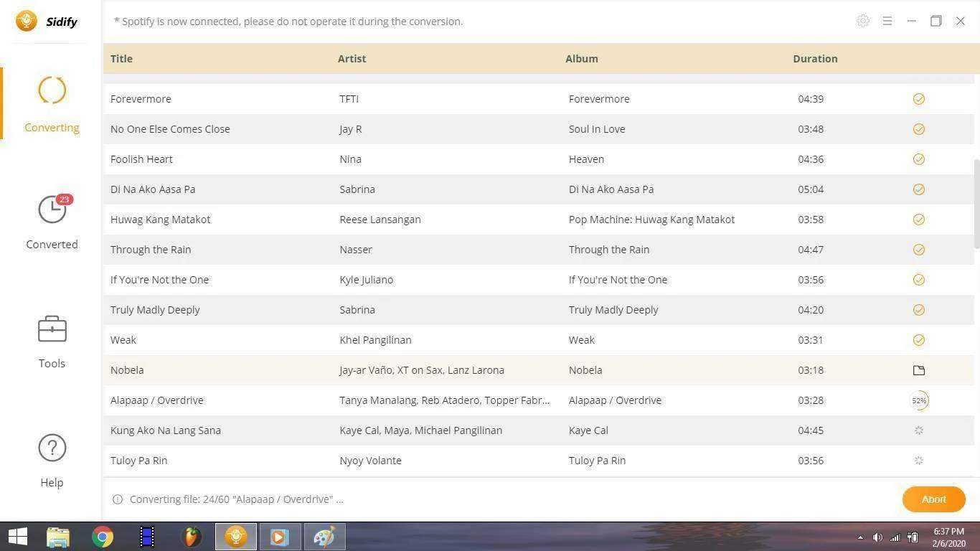Click the Sidify logo icon
Screen dimensions: 980x551
(27, 21)
